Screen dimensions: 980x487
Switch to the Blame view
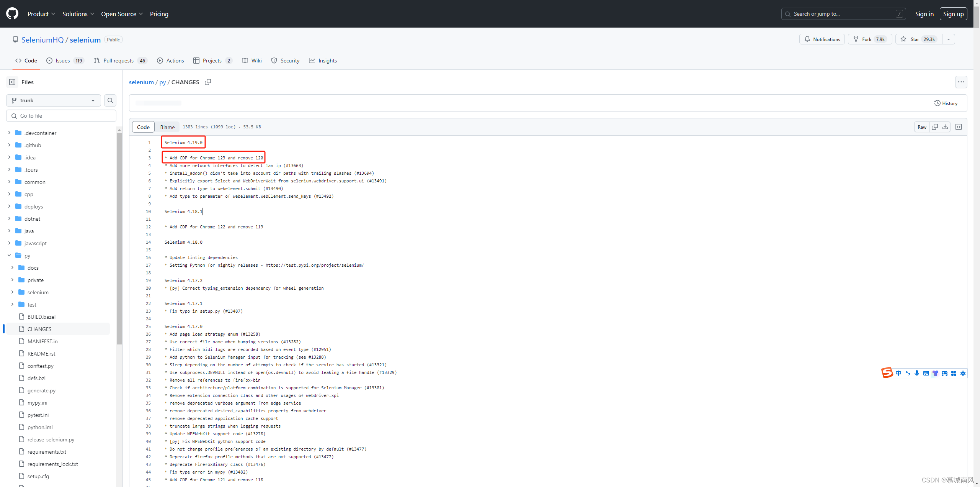[x=167, y=127]
